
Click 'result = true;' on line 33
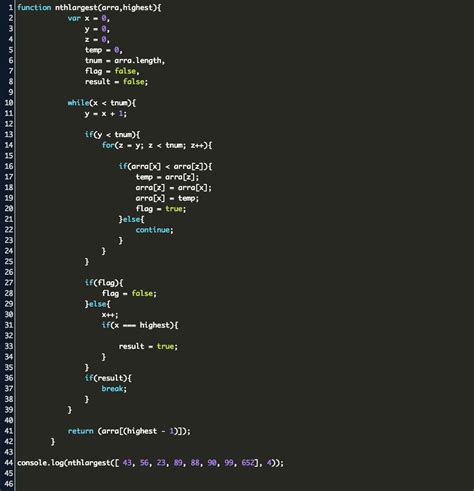click(x=148, y=346)
